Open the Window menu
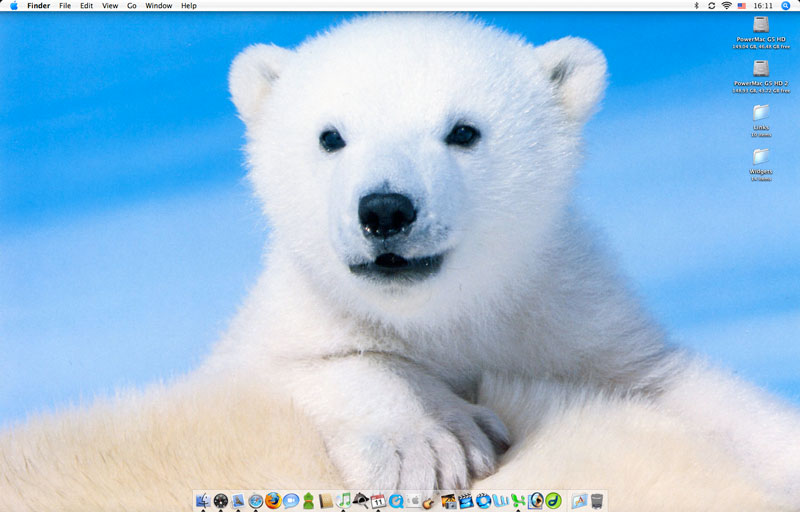The width and height of the screenshot is (800, 512). pyautogui.click(x=158, y=6)
